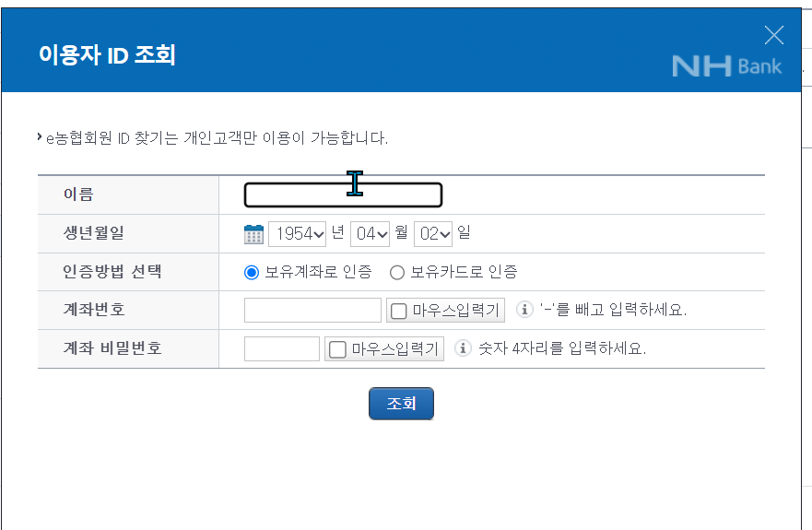Viewport: 812px width, 530px height.
Task: Click the 마우스입력기 label next to account number
Action: (455, 311)
